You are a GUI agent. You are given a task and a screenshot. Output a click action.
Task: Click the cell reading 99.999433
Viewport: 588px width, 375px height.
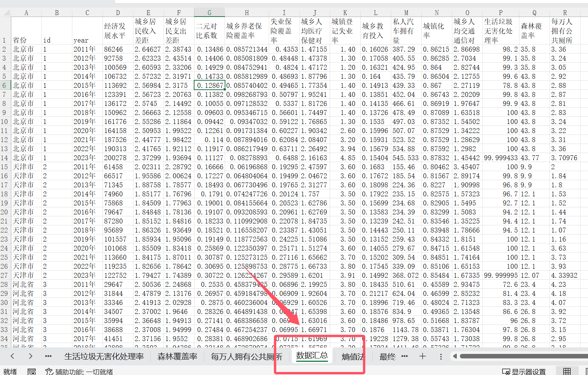pyautogui.click(x=501, y=158)
